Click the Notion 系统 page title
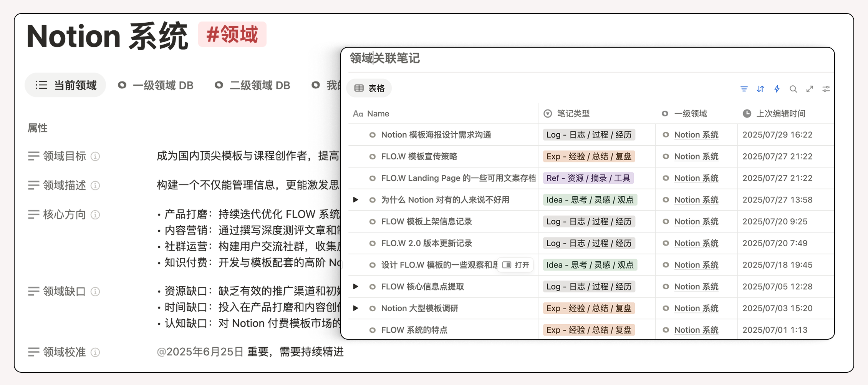 (108, 36)
